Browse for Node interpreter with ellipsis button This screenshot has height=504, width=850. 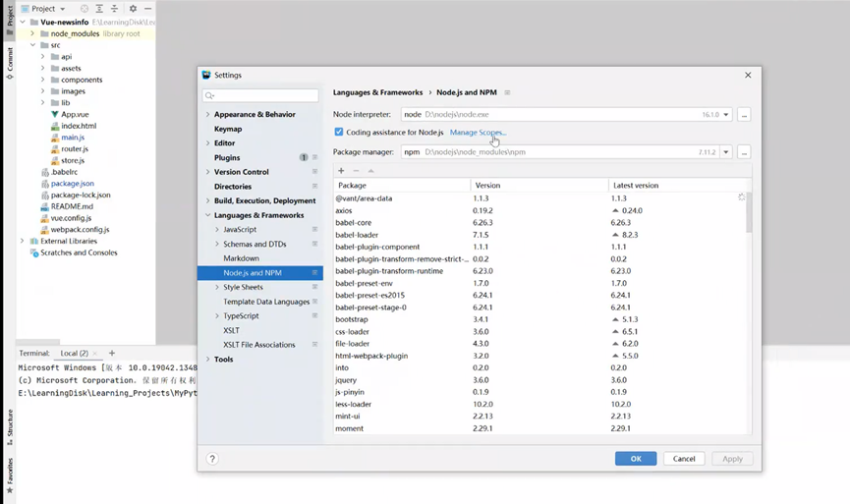pos(744,115)
